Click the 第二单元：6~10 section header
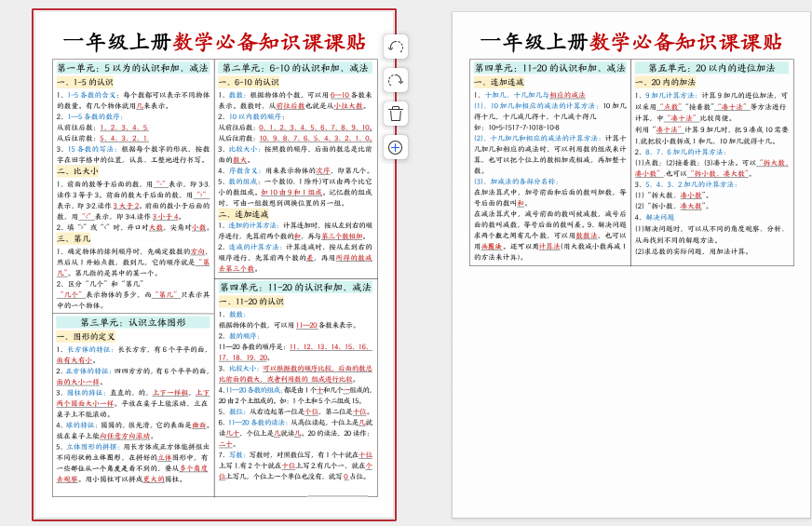The width and height of the screenshot is (812, 526). (295, 68)
